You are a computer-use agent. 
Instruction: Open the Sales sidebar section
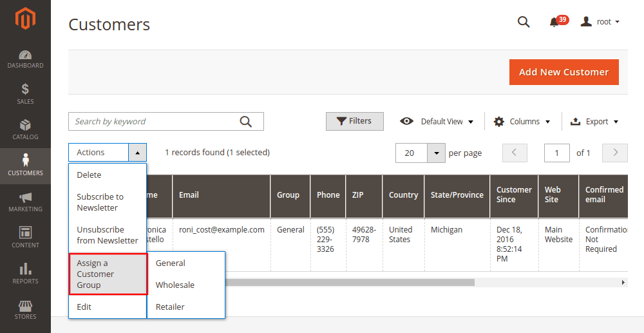tap(26, 94)
